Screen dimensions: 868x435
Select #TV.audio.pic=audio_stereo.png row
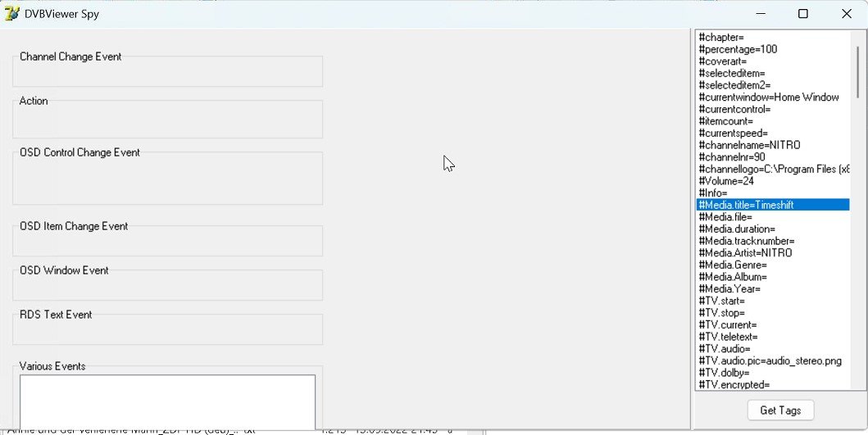click(773, 360)
